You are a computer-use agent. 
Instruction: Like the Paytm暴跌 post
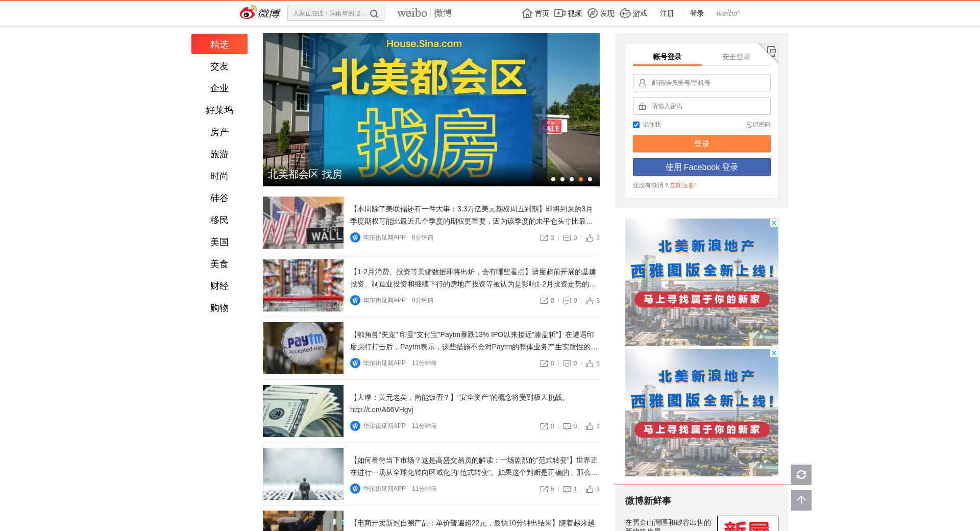pos(593,364)
